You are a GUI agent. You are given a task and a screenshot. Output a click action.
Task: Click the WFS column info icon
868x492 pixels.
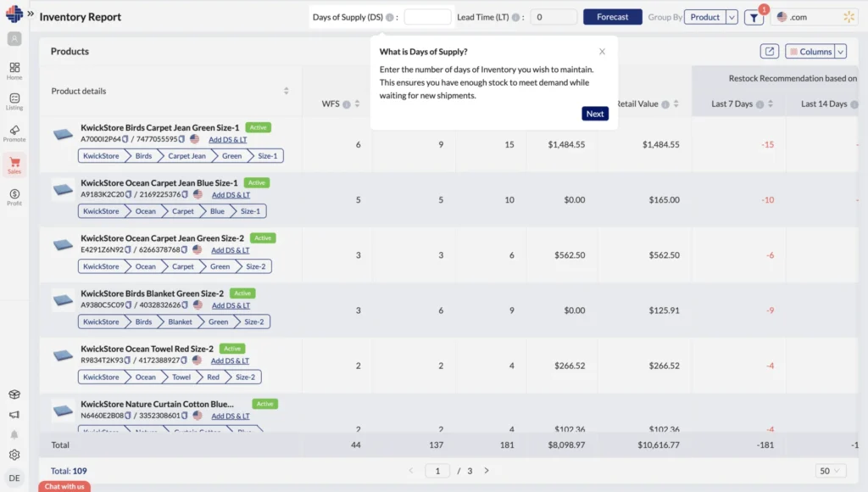(347, 104)
